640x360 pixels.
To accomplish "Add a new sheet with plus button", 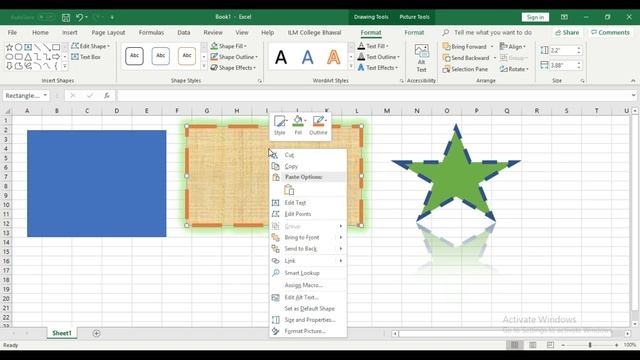I will pyautogui.click(x=96, y=333).
